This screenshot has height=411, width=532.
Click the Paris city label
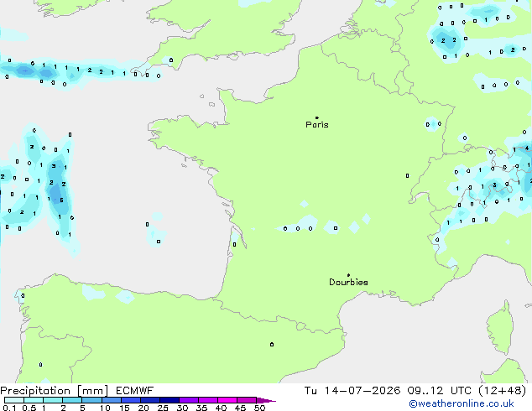[317, 124]
